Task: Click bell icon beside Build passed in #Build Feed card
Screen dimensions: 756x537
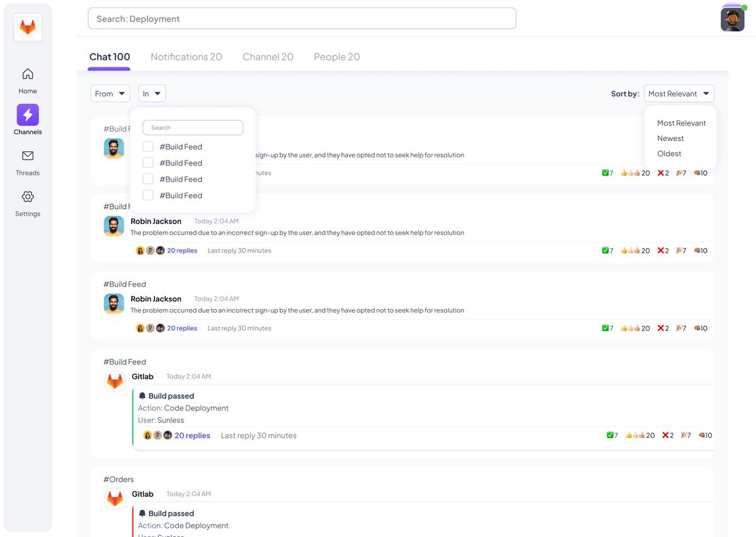Action: pos(142,396)
